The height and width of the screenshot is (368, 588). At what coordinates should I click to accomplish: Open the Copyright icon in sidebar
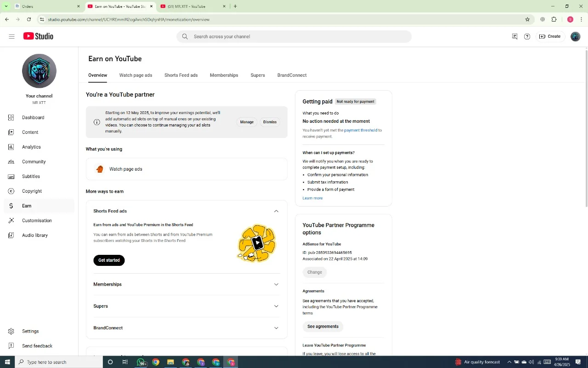(11, 191)
